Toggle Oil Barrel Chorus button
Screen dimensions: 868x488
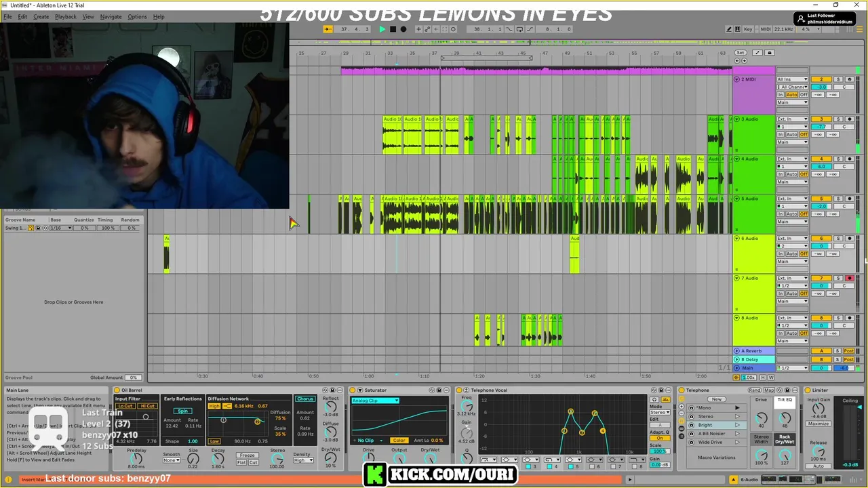pyautogui.click(x=305, y=399)
